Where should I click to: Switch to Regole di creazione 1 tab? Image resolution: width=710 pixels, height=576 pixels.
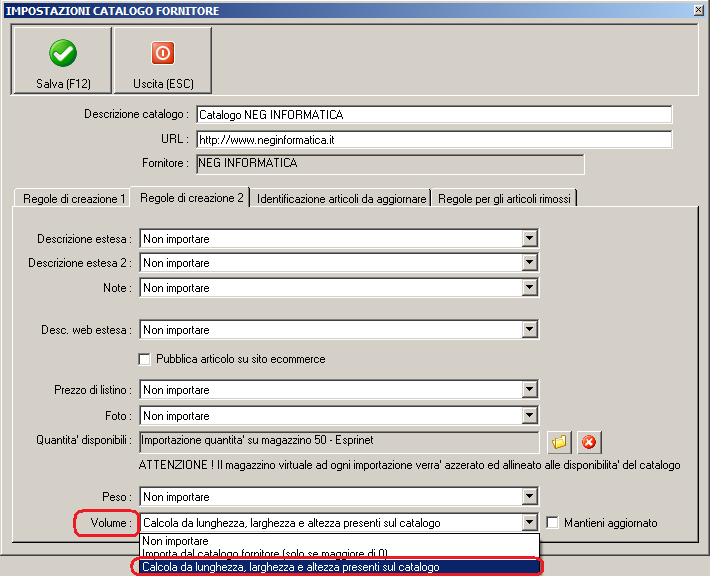[72, 198]
